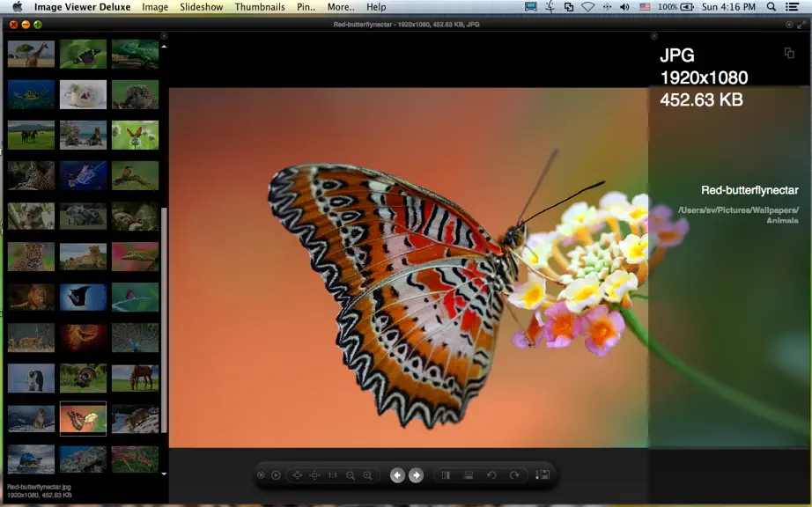Open the More.. menu
Viewport: 812px width, 507px height.
tap(341, 7)
